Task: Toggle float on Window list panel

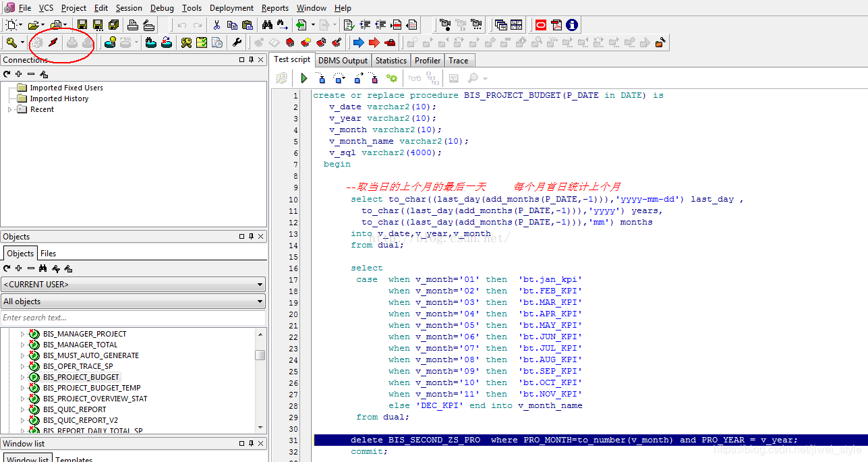Action: (241, 444)
